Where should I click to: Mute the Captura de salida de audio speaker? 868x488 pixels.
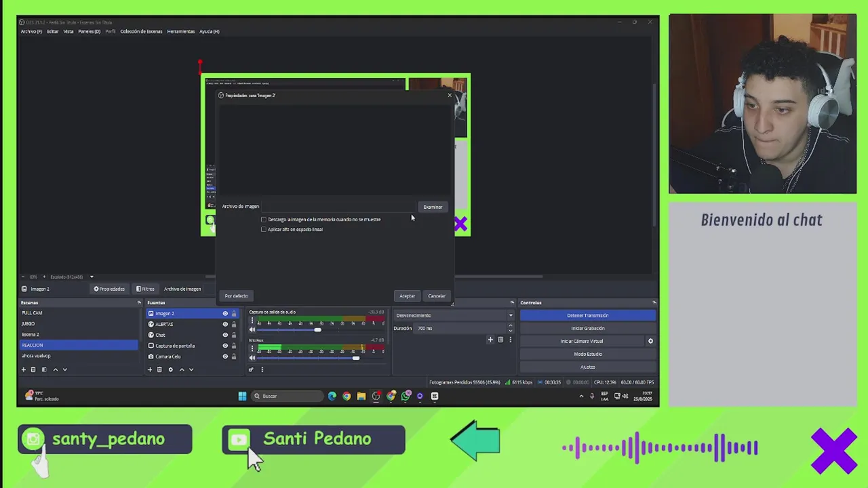[252, 329]
